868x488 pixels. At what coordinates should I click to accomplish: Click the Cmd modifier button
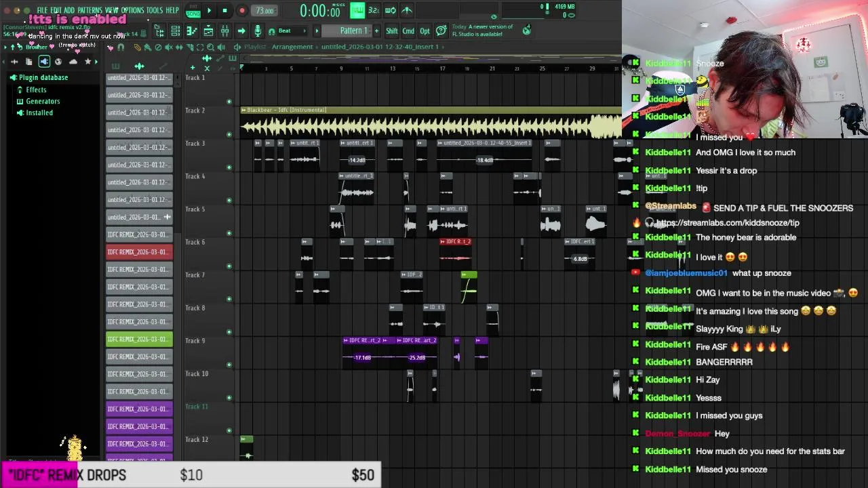coord(408,30)
